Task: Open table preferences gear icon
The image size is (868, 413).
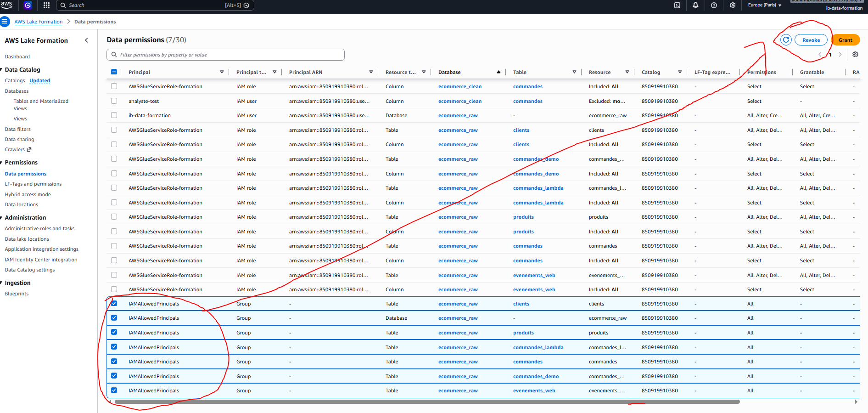Action: [x=855, y=54]
